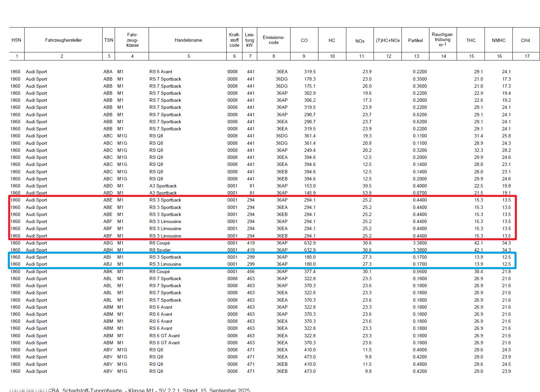Viewport: 540px width, 392px height.
Task: Click the NMHC value 28.2
Action: pyautogui.click(x=506, y=150)
